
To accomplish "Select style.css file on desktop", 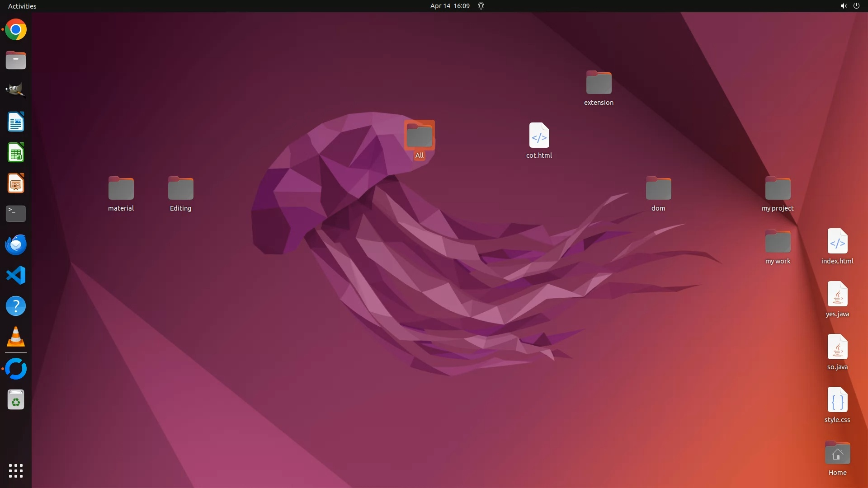I will pos(837,400).
